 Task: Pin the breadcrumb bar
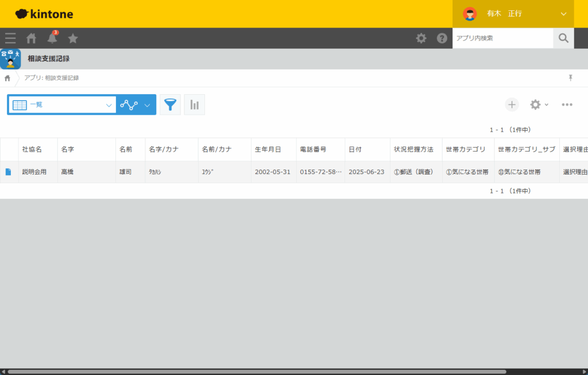(570, 78)
